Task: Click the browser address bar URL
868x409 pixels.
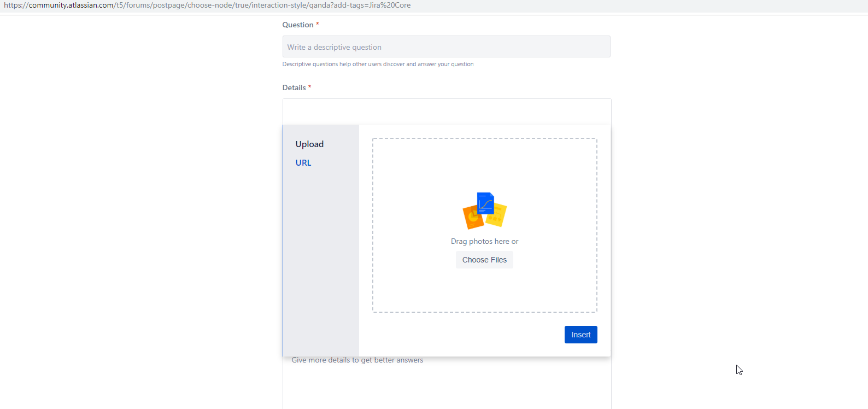Action: 207,5
